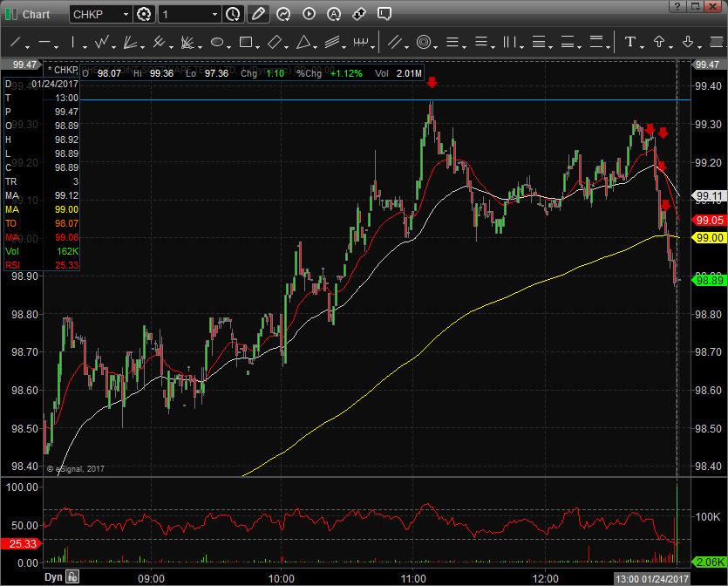Click the %Chg +1.12% value in header
Image resolution: width=728 pixels, height=586 pixels.
coord(346,73)
